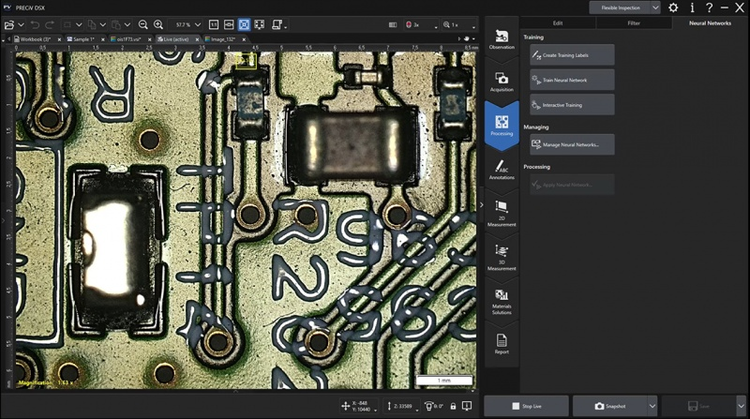Open the 2D Measurement tools
Viewport: 750px width, 419px height.
click(x=501, y=210)
